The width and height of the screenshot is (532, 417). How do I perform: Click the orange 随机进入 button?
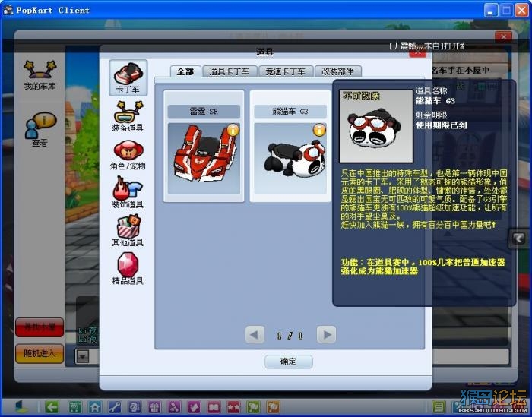point(40,354)
